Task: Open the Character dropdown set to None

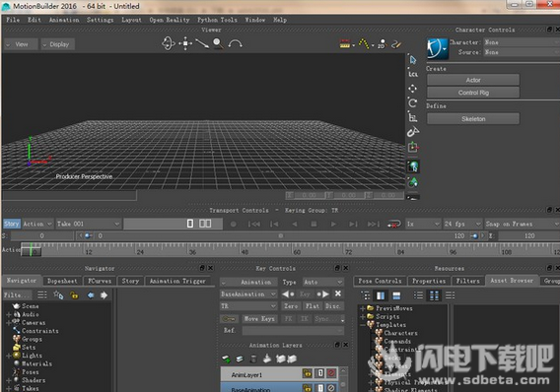Action: point(522,42)
